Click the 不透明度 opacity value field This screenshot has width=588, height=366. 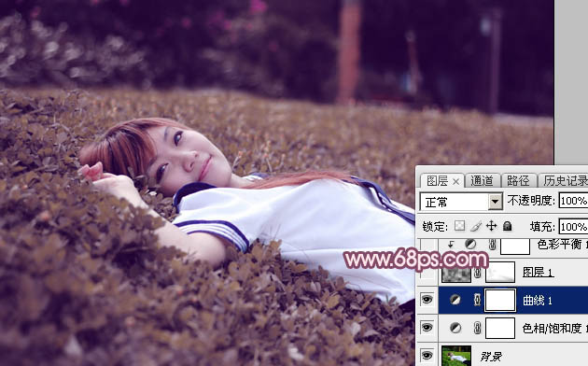[x=573, y=201]
